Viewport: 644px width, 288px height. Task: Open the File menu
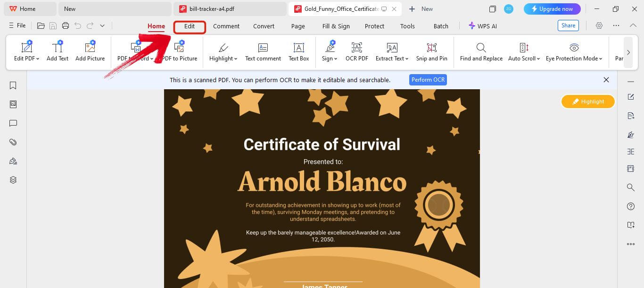click(x=17, y=25)
